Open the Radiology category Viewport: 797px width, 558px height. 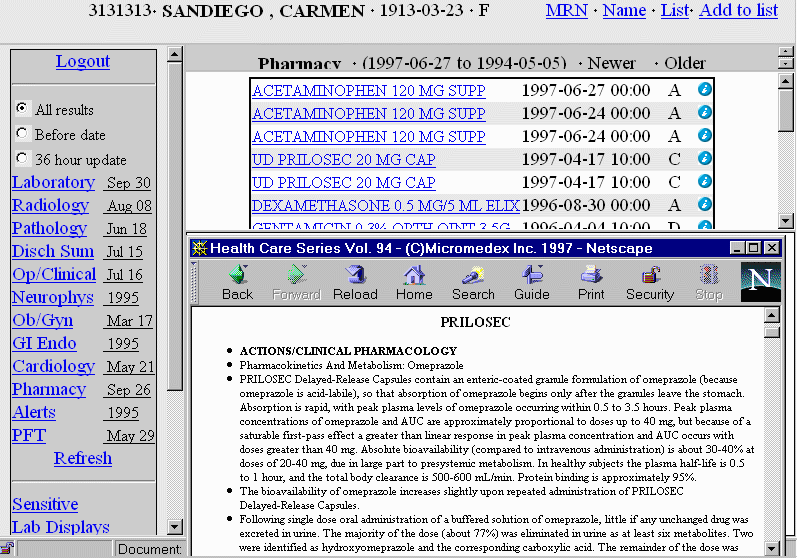[50, 205]
